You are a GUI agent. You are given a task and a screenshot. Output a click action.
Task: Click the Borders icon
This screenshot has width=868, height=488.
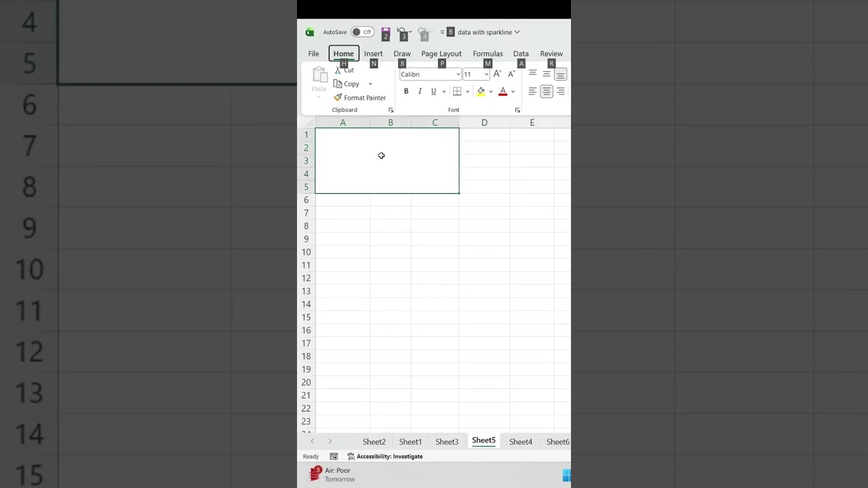point(457,91)
